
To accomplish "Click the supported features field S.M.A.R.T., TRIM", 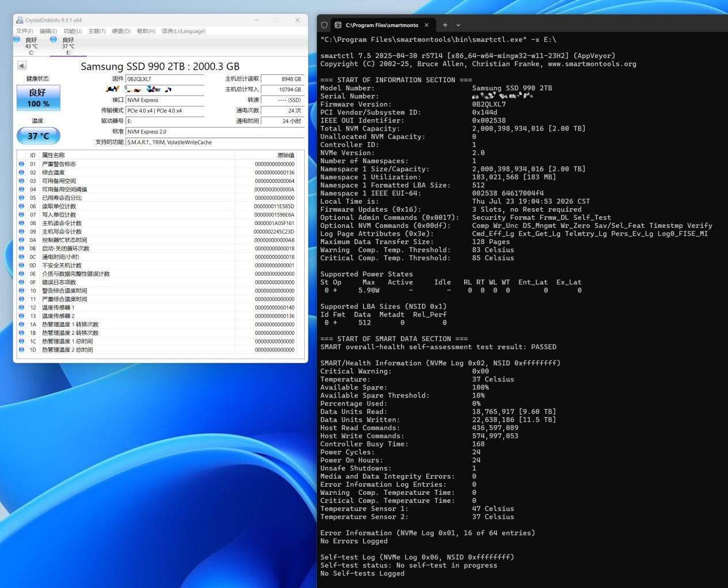I will tap(214, 142).
